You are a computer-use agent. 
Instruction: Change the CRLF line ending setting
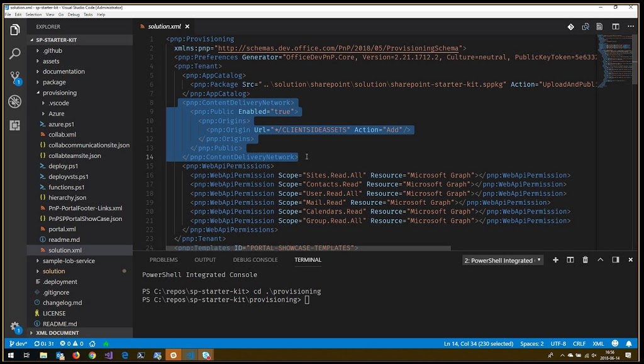click(x=579, y=344)
